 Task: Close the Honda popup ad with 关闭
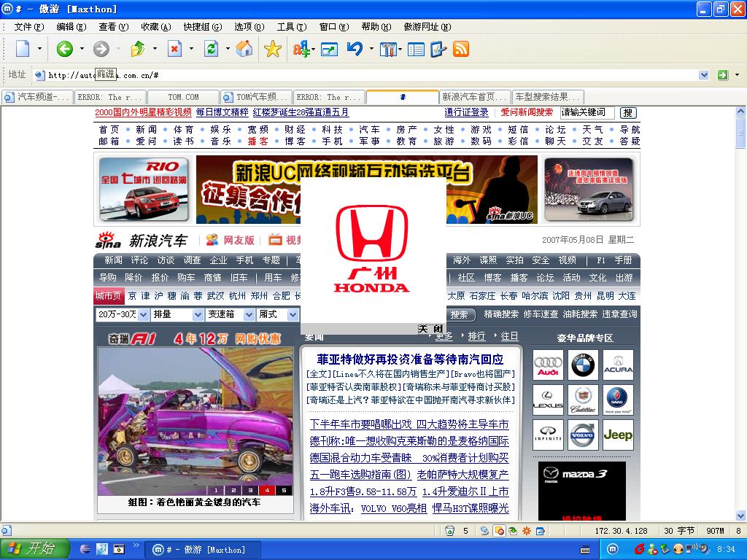click(x=430, y=329)
